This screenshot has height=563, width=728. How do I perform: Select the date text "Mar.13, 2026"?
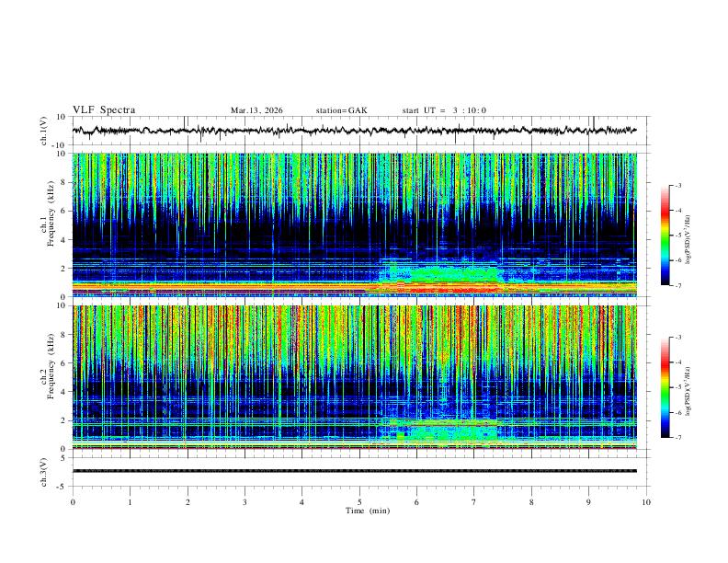pos(256,110)
